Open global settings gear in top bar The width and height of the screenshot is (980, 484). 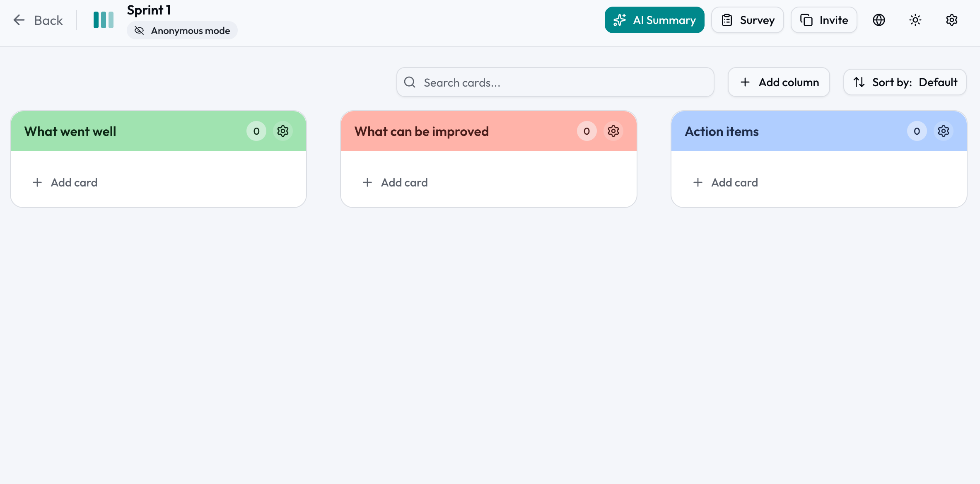951,19
